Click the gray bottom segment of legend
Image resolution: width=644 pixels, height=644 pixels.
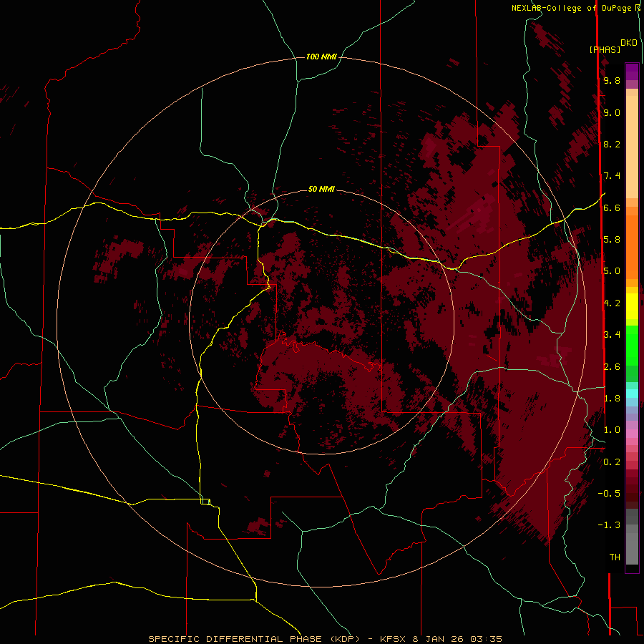[632, 548]
